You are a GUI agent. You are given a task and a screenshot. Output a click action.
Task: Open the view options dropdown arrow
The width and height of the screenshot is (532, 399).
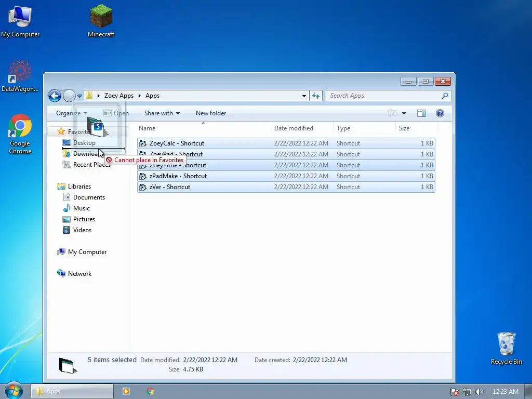click(x=404, y=113)
